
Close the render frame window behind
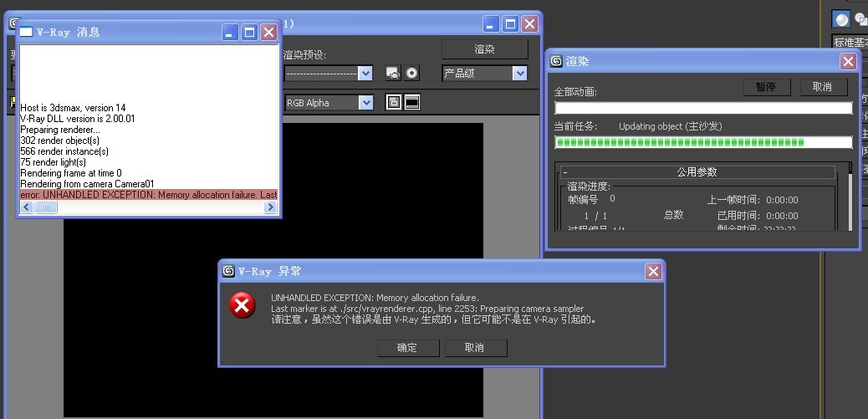click(530, 23)
